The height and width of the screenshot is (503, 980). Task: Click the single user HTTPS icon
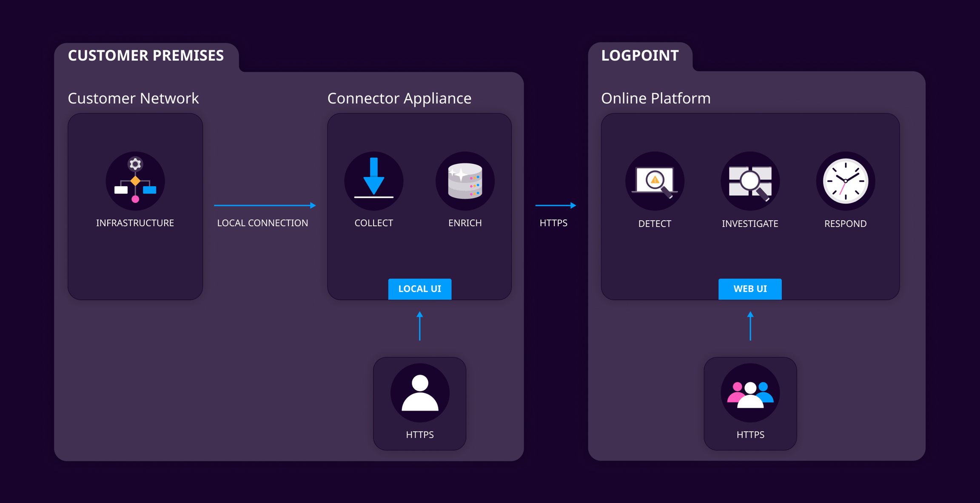420,393
